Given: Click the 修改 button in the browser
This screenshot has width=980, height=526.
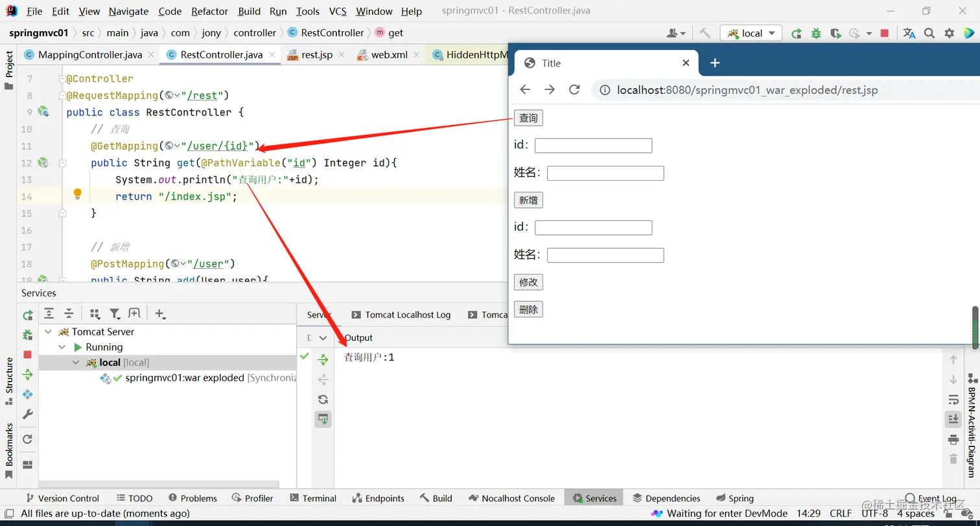Looking at the screenshot, I should pos(528,282).
